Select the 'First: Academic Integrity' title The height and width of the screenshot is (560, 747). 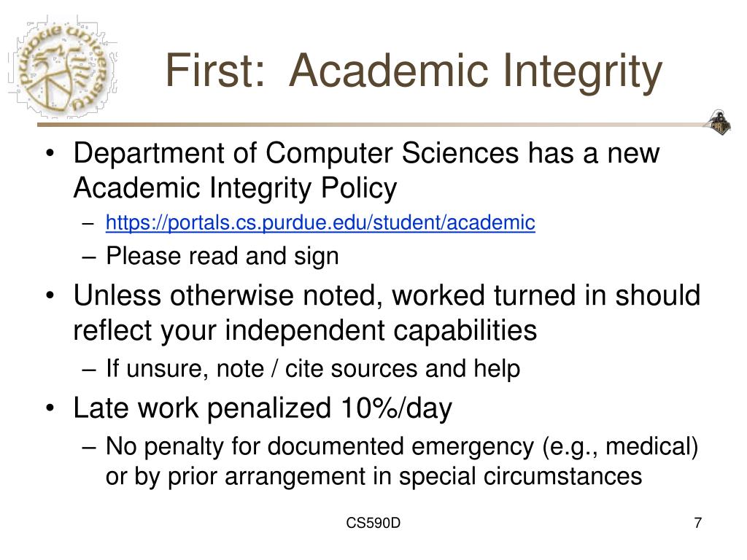point(414,71)
